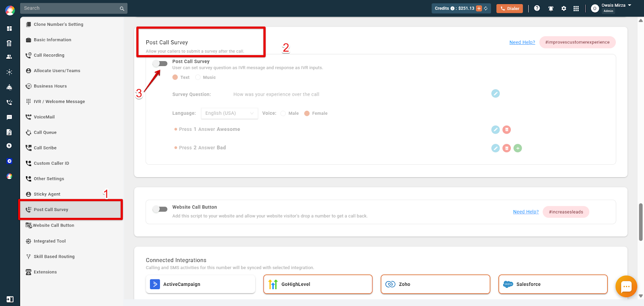Add credits with the orange plus button
The width and height of the screenshot is (644, 306).
479,8
